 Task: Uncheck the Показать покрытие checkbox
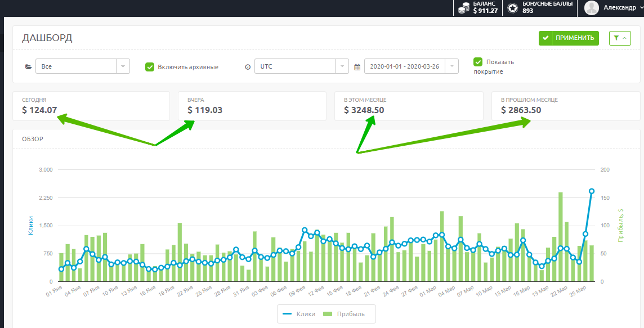[x=478, y=62]
